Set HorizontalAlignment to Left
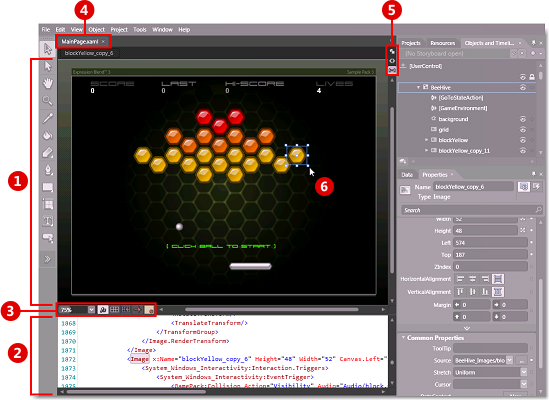 [x=461, y=279]
